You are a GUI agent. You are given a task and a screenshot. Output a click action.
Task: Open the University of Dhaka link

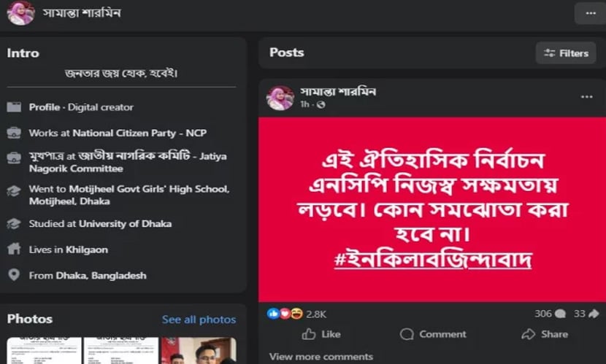126,224
